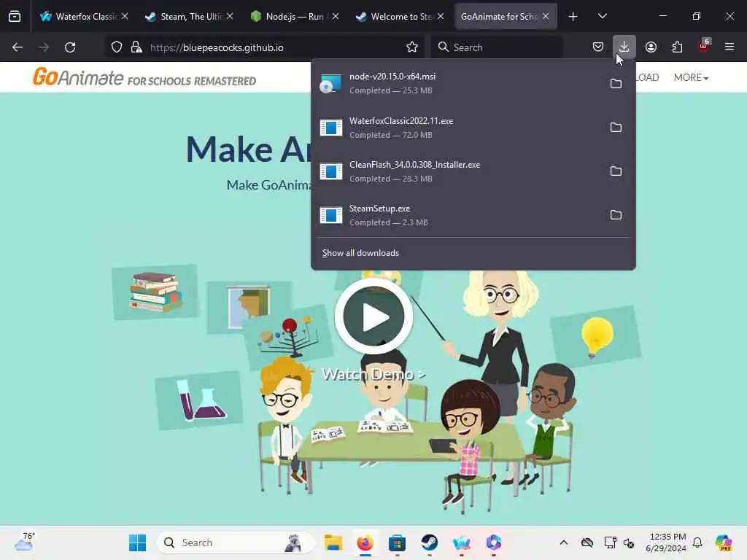Open the clock showing 12:35 PM
Image resolution: width=747 pixels, height=560 pixels.
point(666,542)
